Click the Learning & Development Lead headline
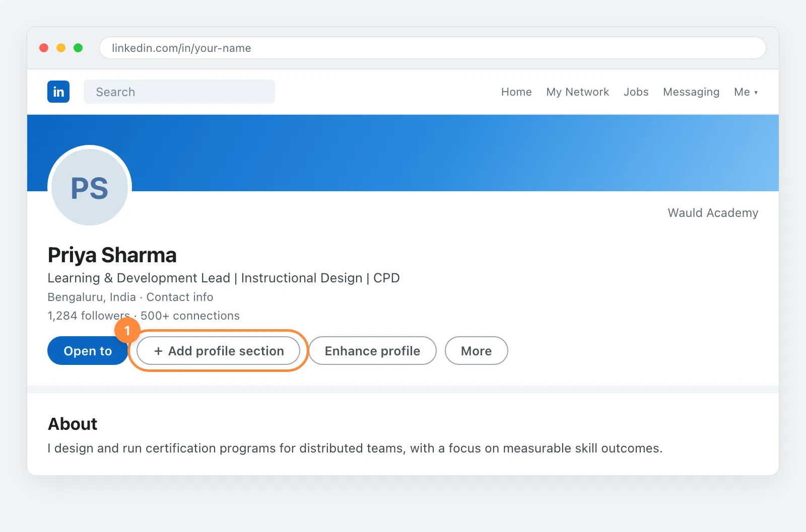The image size is (806, 532). click(224, 278)
